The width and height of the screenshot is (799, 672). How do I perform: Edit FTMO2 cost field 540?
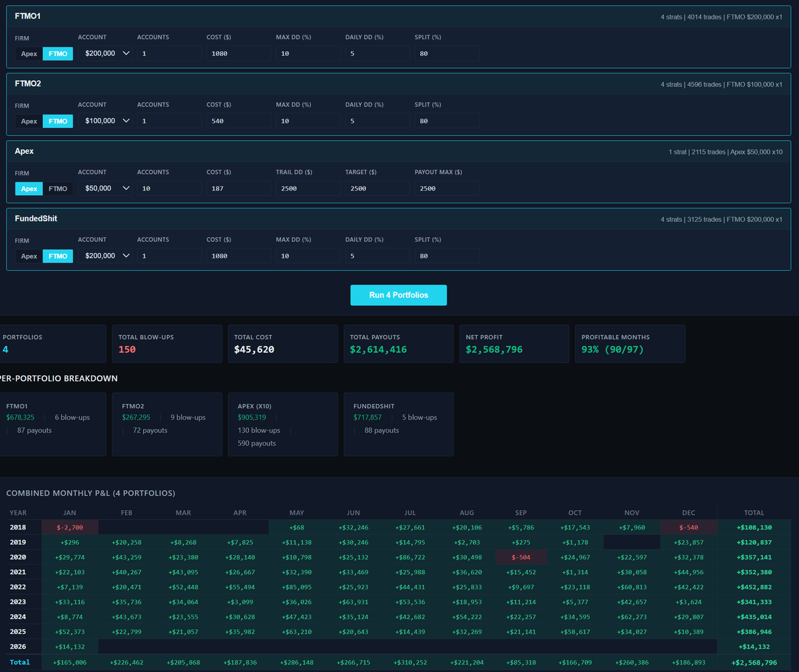(x=238, y=121)
